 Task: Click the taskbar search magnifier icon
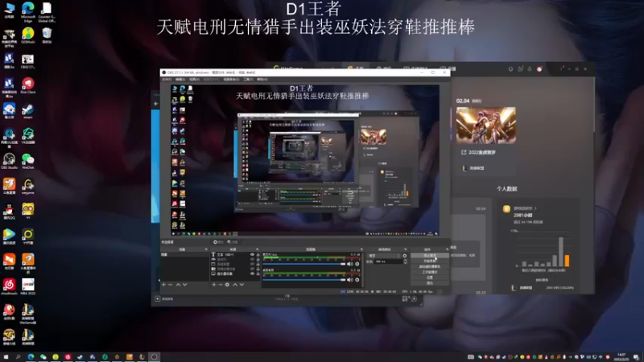coord(18,357)
